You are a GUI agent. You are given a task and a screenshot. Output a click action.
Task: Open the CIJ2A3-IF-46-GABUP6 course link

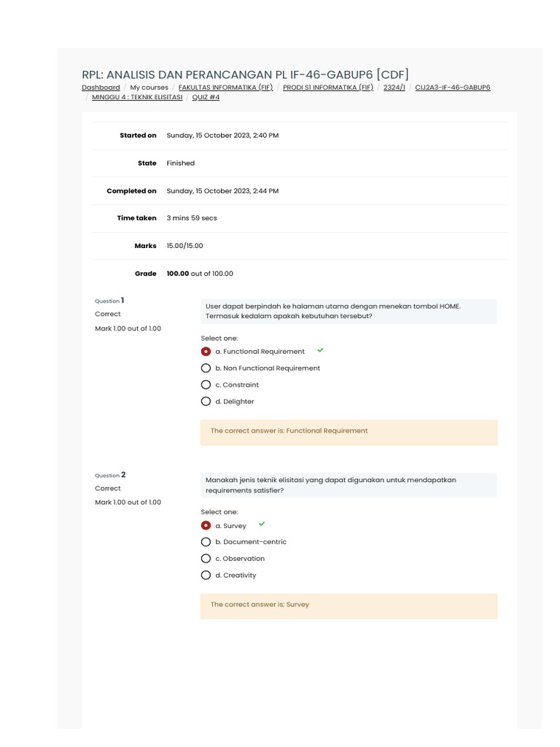tap(453, 88)
